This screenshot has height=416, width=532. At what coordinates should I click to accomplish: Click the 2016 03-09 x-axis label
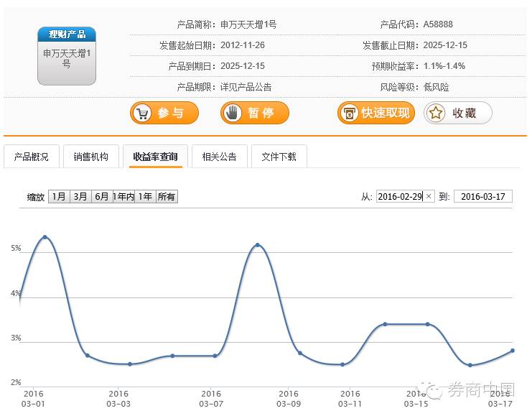289,399
